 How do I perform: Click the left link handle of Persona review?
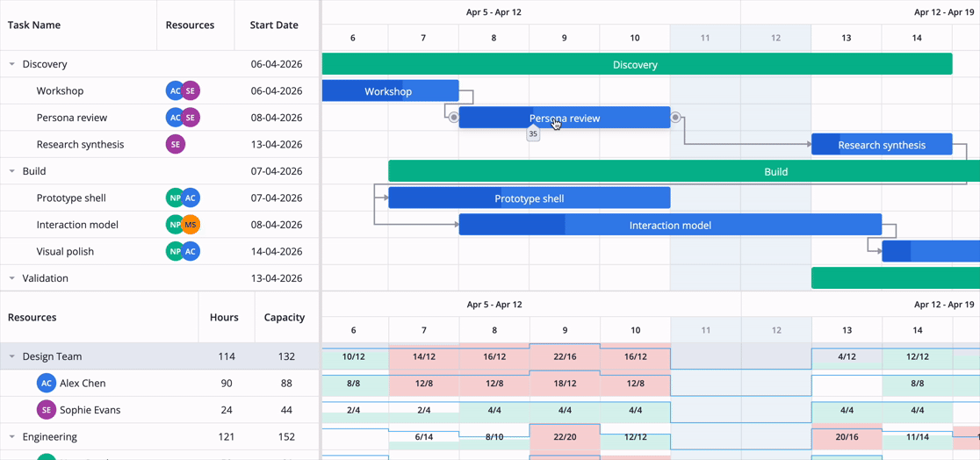(454, 118)
